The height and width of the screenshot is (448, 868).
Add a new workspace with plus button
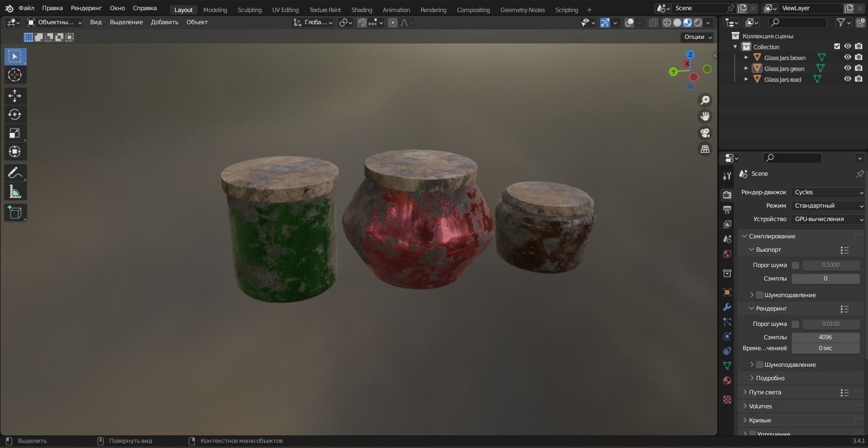coord(589,10)
